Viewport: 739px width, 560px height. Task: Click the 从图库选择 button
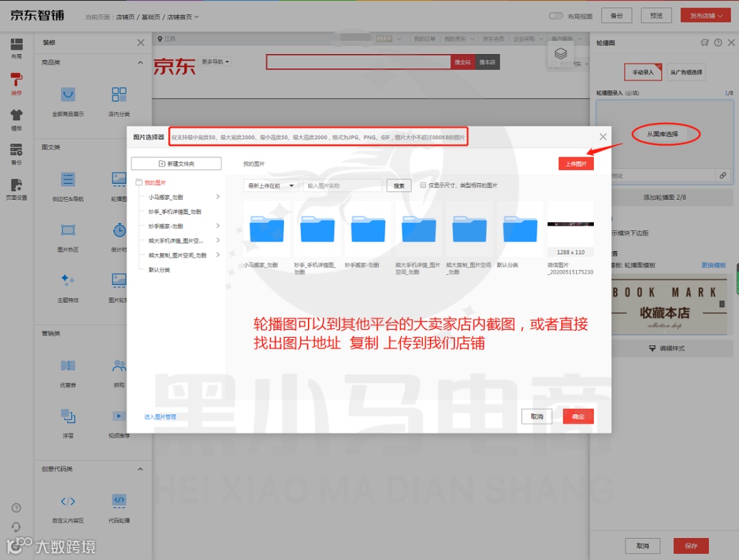[662, 134]
